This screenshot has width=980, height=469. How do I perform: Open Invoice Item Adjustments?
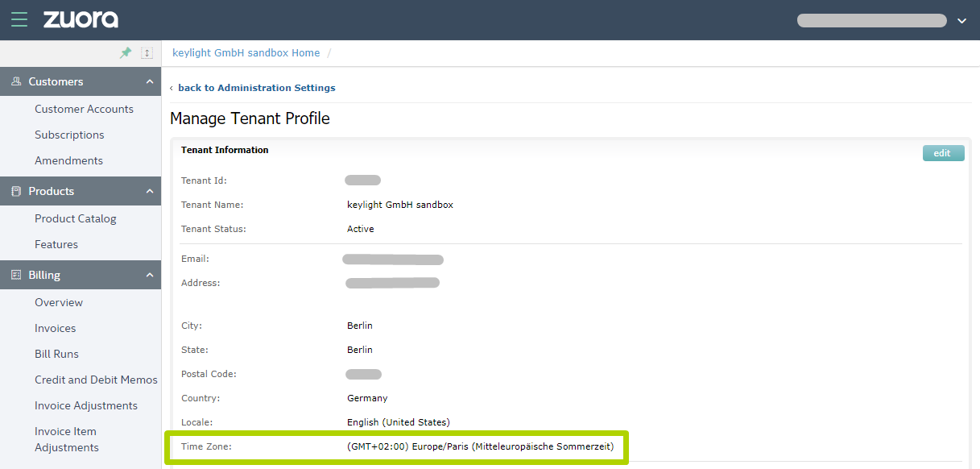[x=67, y=439]
